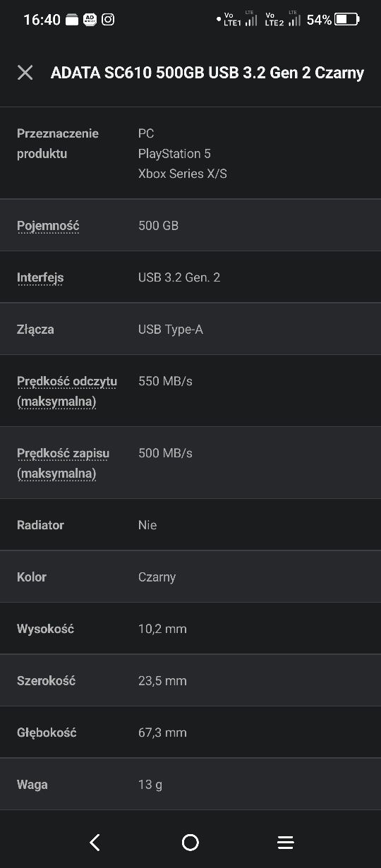This screenshot has height=868, width=381.
Task: Tap the battery icon showing 54%
Action: (x=347, y=20)
